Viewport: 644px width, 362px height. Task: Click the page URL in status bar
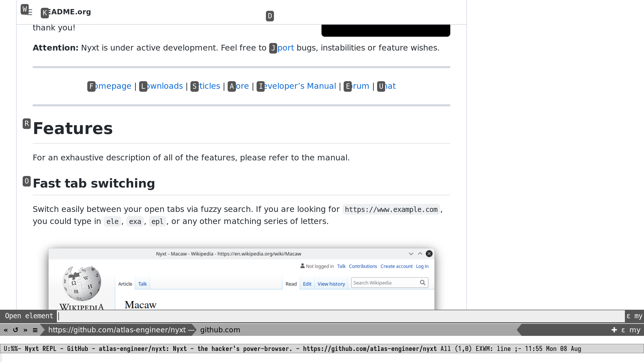(117, 330)
